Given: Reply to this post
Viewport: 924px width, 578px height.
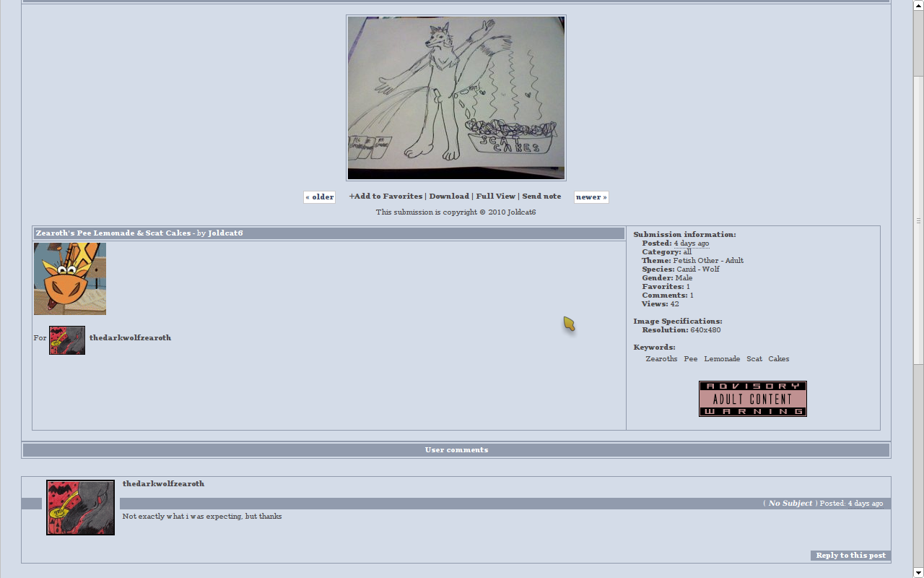Looking at the screenshot, I should pos(850,556).
